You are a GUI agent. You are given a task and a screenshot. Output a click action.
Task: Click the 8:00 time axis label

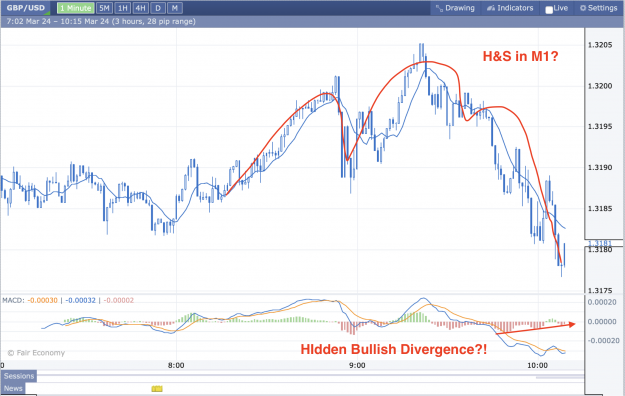(x=176, y=365)
